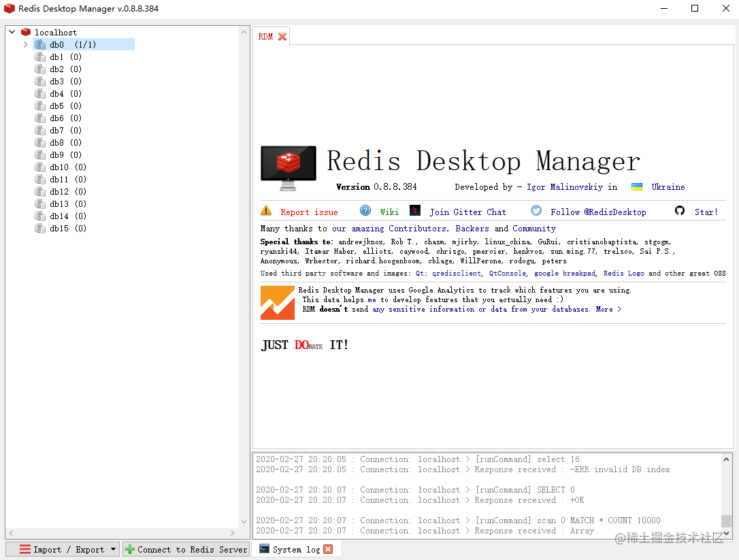The width and height of the screenshot is (739, 560).
Task: Click the db15 database icon
Action: (41, 228)
